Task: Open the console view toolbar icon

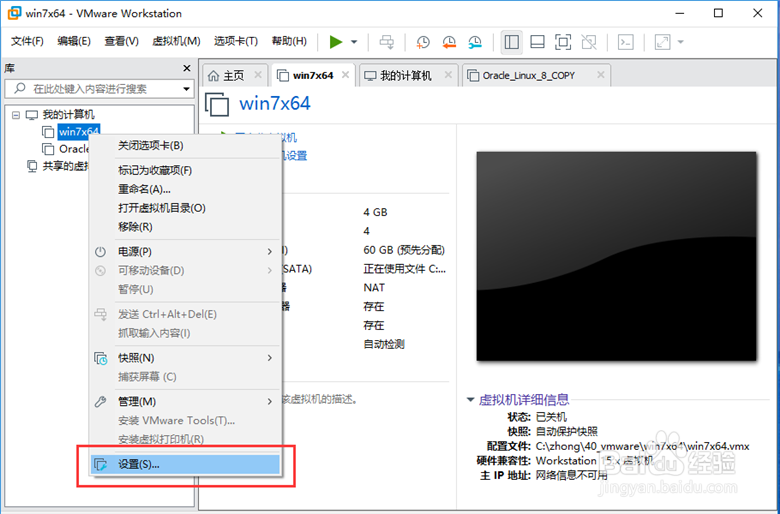Action: (625, 42)
